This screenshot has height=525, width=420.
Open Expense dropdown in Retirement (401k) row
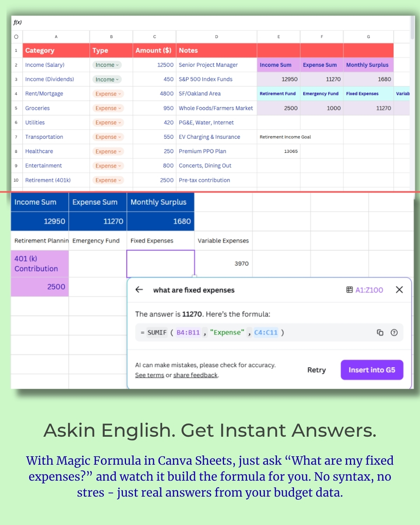[108, 180]
